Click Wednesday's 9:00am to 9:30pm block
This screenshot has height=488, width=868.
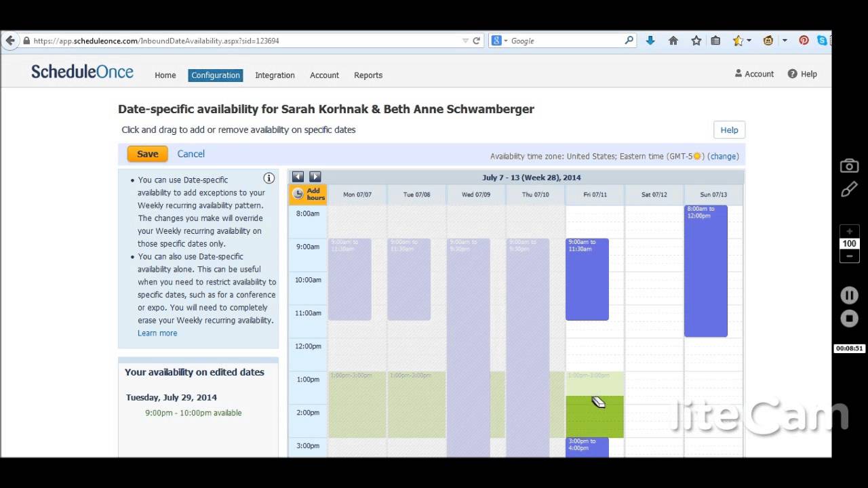[x=469, y=347]
